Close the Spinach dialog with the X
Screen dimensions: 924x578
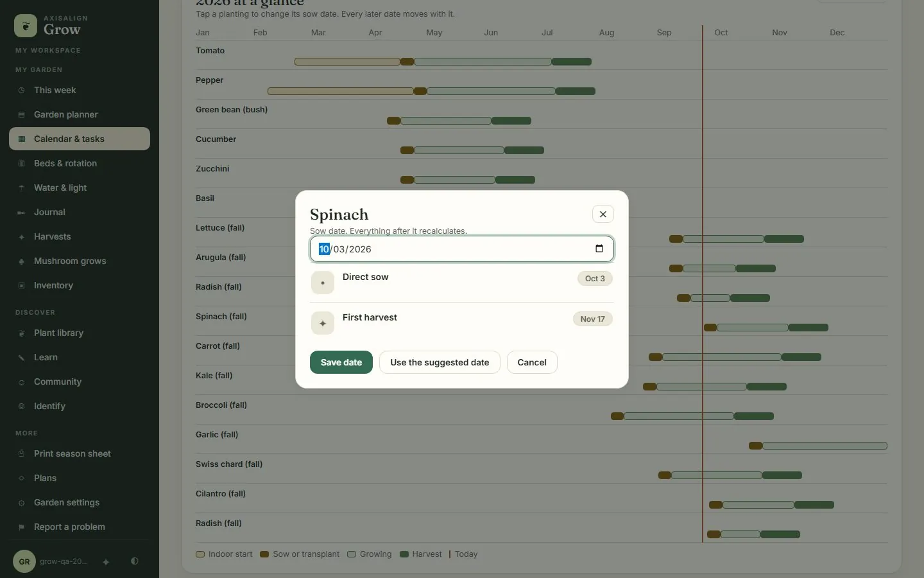pyautogui.click(x=603, y=215)
